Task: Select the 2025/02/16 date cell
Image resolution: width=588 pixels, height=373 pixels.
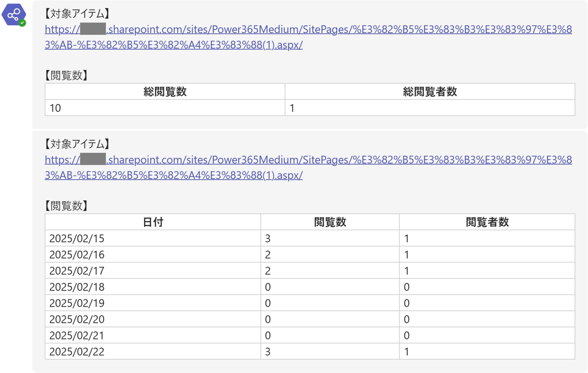Action: tap(77, 255)
